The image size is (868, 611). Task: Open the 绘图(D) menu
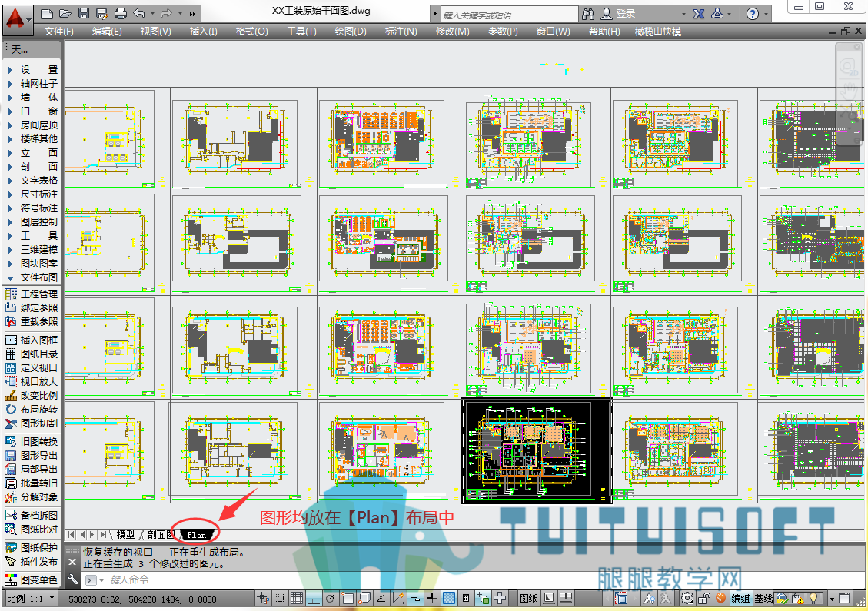(x=351, y=32)
